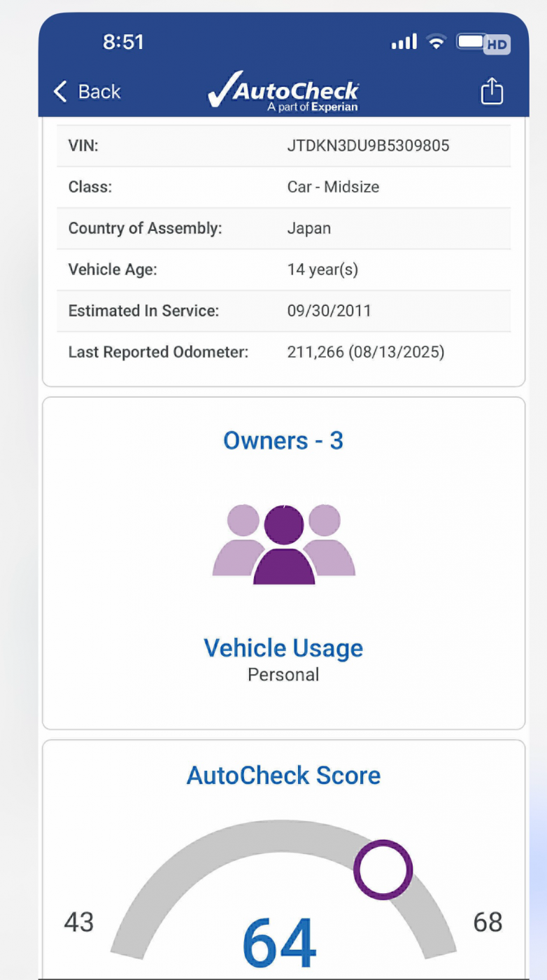Tap the low score 43 label
This screenshot has width=547, height=980.
click(78, 923)
